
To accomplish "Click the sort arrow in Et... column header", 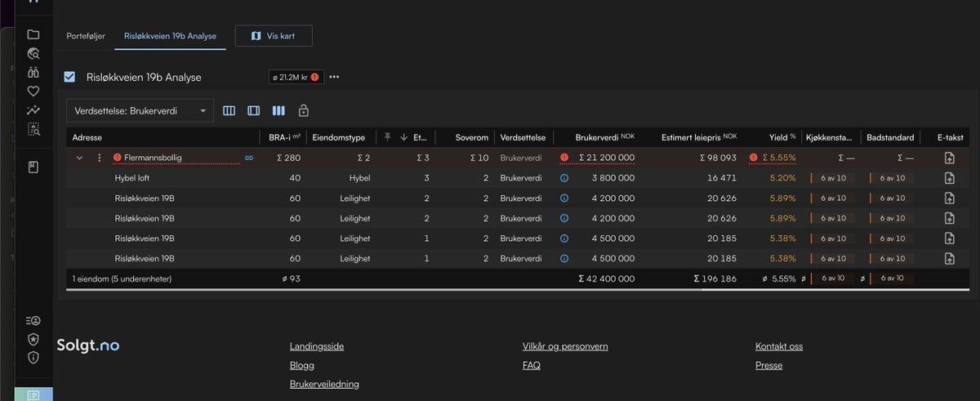I will [403, 137].
